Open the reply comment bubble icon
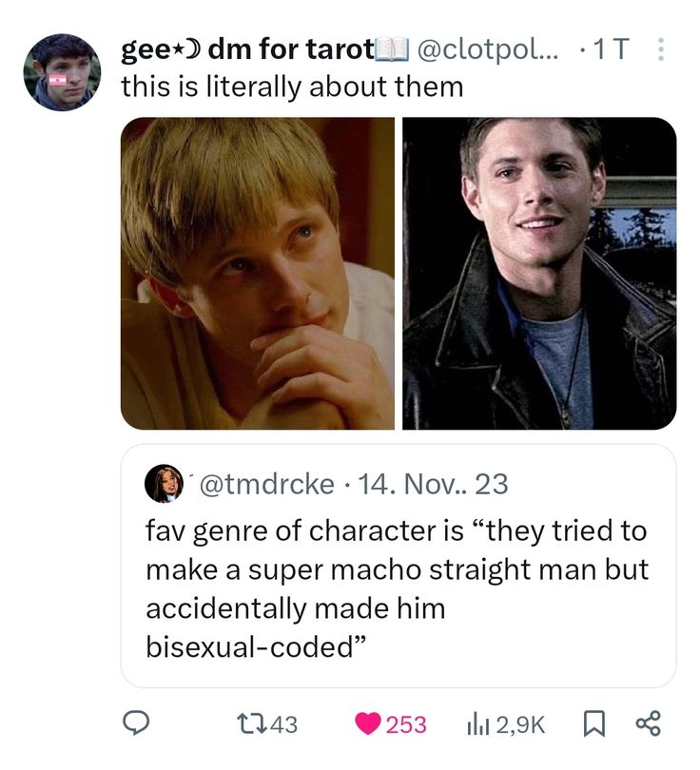Viewport: 700px width, 770px height. tap(142, 724)
